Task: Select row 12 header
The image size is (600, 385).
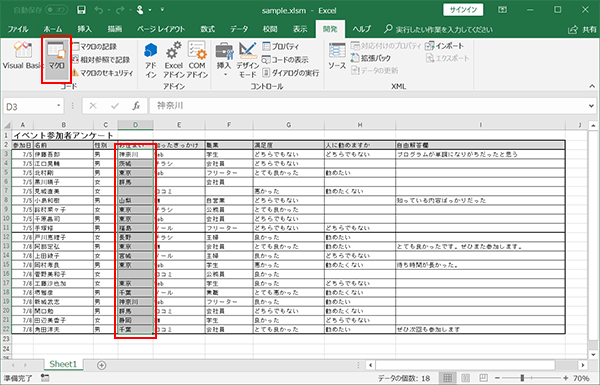Action: click(x=7, y=237)
